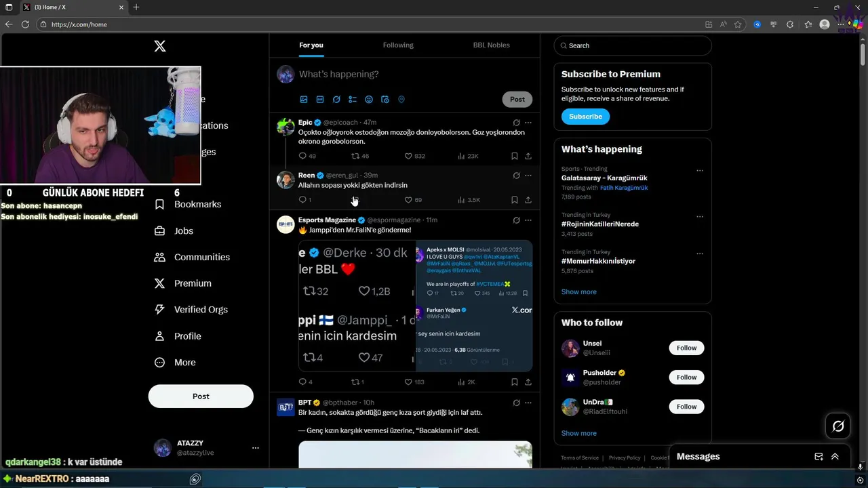The height and width of the screenshot is (488, 868).
Task: Add page to browser favorites star
Action: (x=738, y=24)
